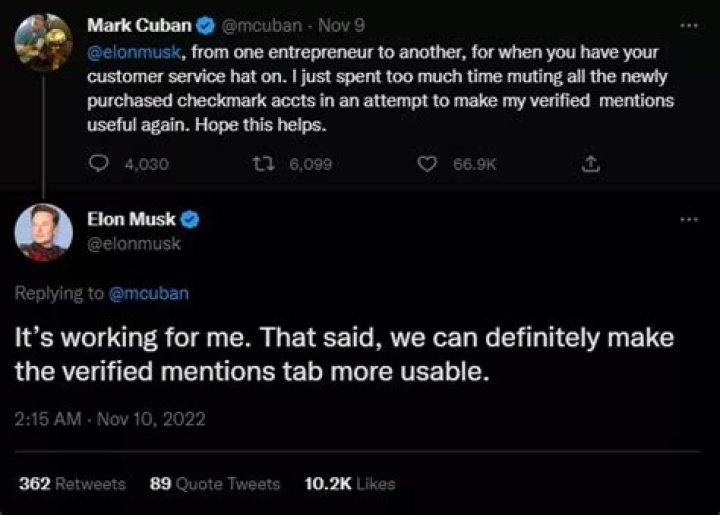Click the share icon on Mark Cuban's tweet
720x515 pixels.
point(591,164)
